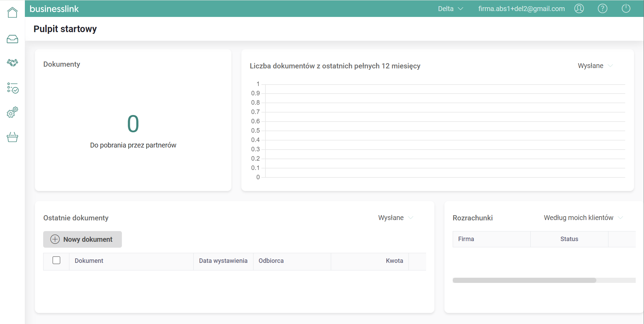Open the help question mark icon
This screenshot has height=324, width=644.
[x=603, y=9]
